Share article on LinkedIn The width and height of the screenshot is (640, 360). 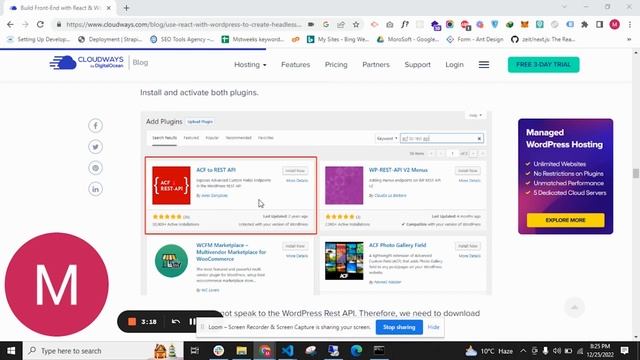[x=96, y=189]
